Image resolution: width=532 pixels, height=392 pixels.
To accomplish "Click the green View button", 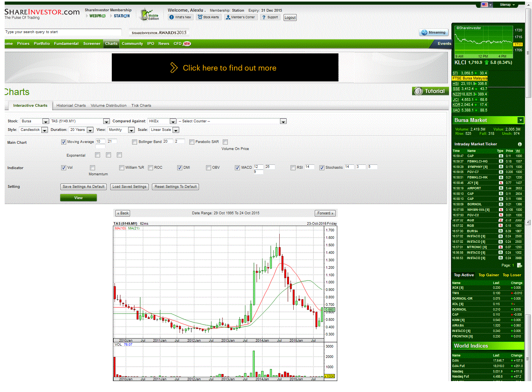I will coord(78,198).
